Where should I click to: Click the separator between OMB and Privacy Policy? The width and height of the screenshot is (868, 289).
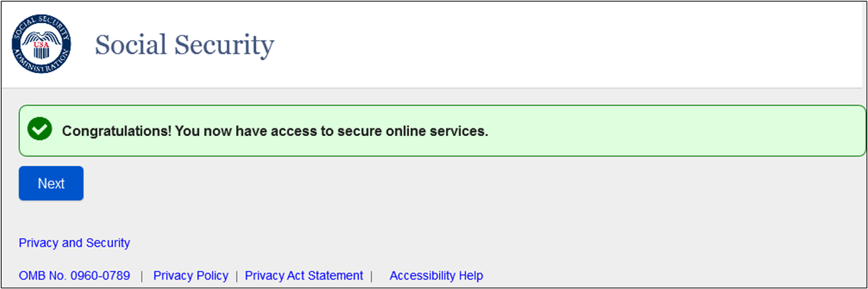[141, 275]
